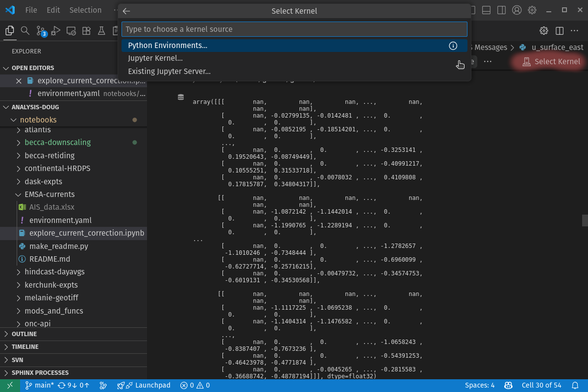The image size is (588, 392).
Task: Click the Select Kernel button
Action: [551, 62]
